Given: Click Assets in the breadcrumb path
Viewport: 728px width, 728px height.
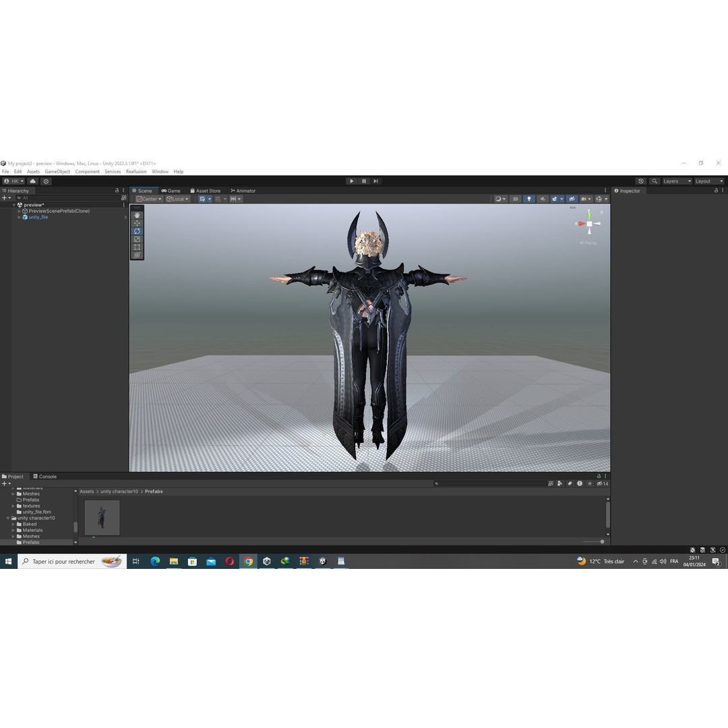Looking at the screenshot, I should click(x=87, y=491).
